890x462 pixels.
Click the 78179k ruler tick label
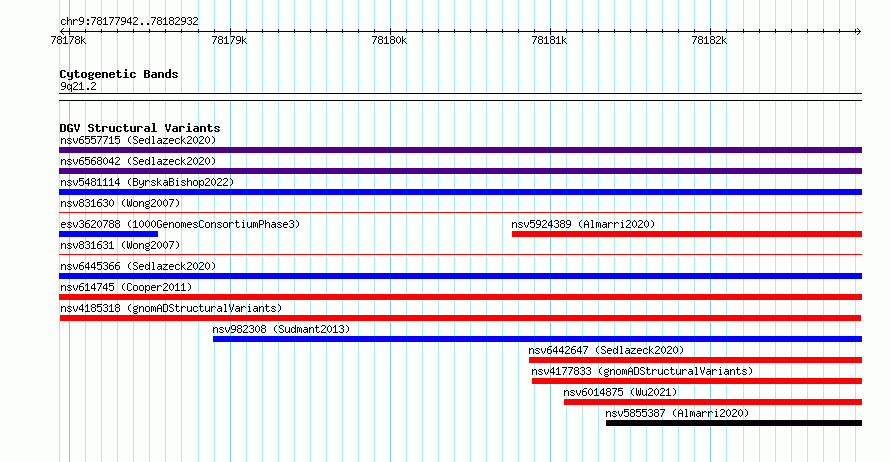pyautogui.click(x=229, y=40)
